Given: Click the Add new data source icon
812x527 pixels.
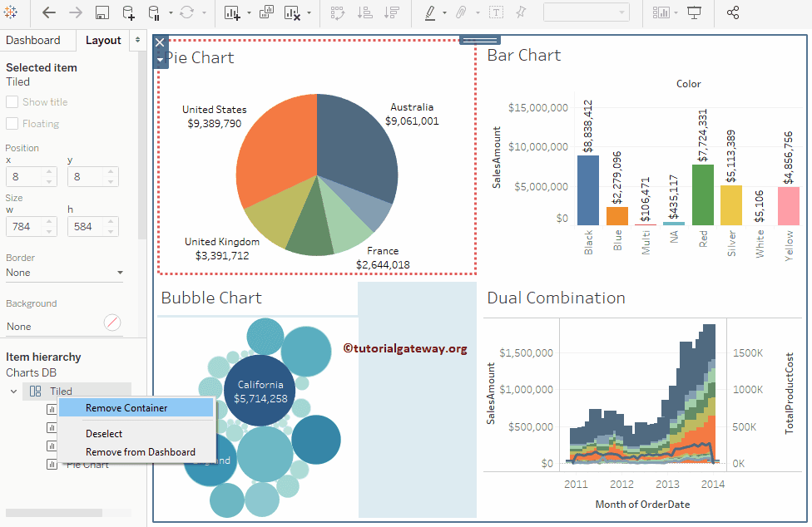Looking at the screenshot, I should click(128, 12).
